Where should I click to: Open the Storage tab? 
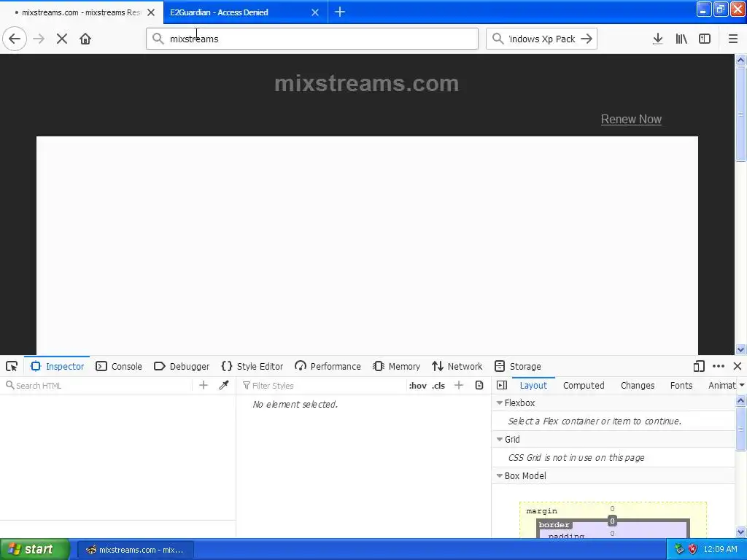pyautogui.click(x=518, y=366)
